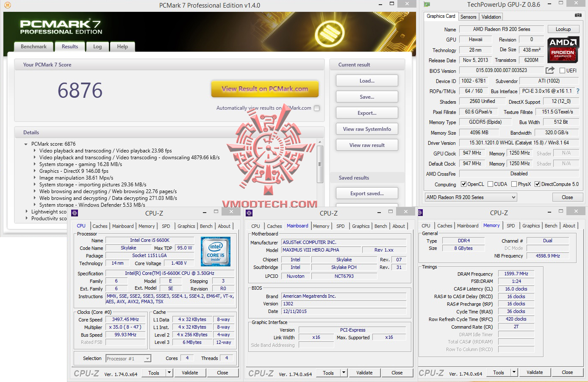Open the About tab in middle CPU-Z window
This screenshot has width=588, height=382.
(x=399, y=226)
